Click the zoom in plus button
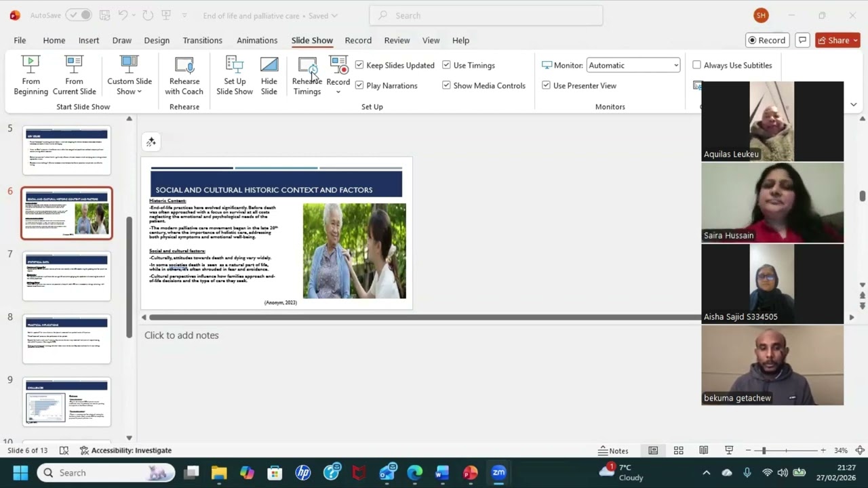 (x=823, y=451)
